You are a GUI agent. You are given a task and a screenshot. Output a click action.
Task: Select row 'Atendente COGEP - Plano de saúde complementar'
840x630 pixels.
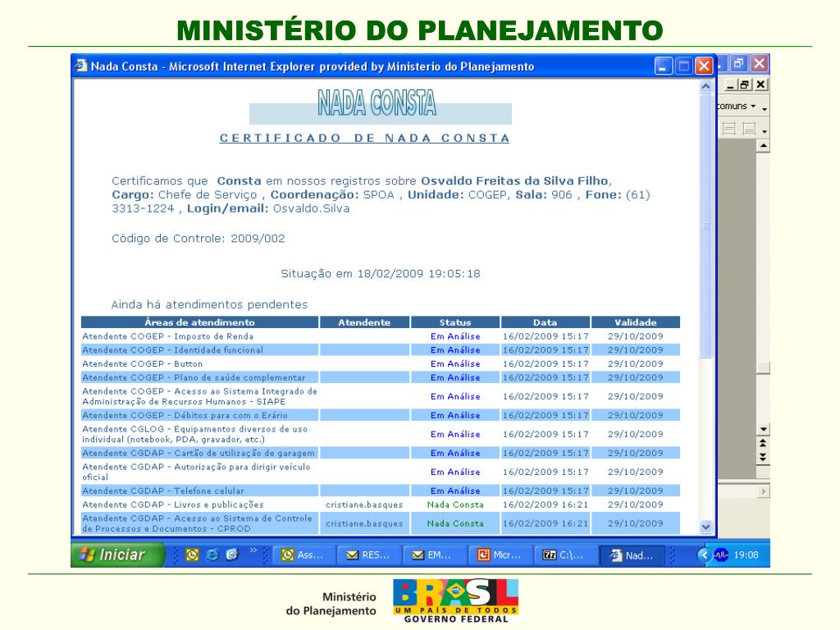(381, 377)
